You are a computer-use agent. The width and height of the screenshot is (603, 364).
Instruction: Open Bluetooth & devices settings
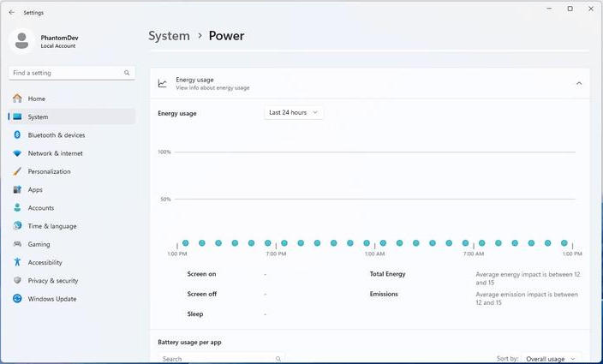point(72,135)
